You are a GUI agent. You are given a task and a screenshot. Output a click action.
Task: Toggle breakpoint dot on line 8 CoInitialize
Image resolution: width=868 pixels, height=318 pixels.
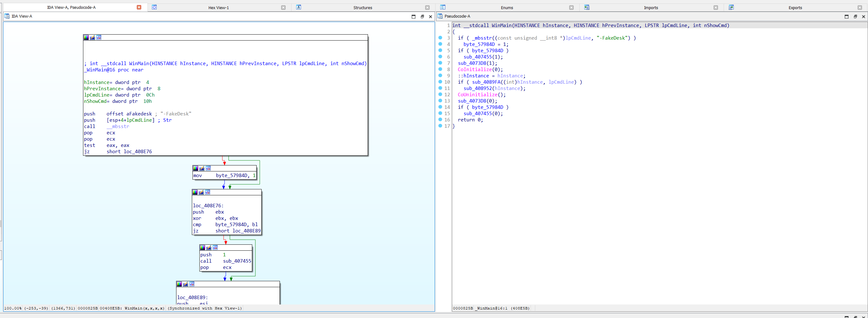click(440, 70)
